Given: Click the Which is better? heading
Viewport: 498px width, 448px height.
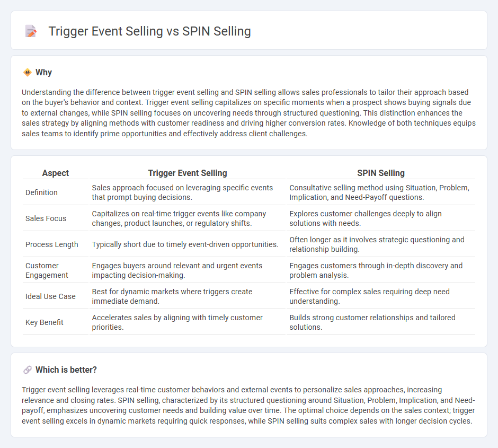Looking at the screenshot, I should [x=66, y=370].
